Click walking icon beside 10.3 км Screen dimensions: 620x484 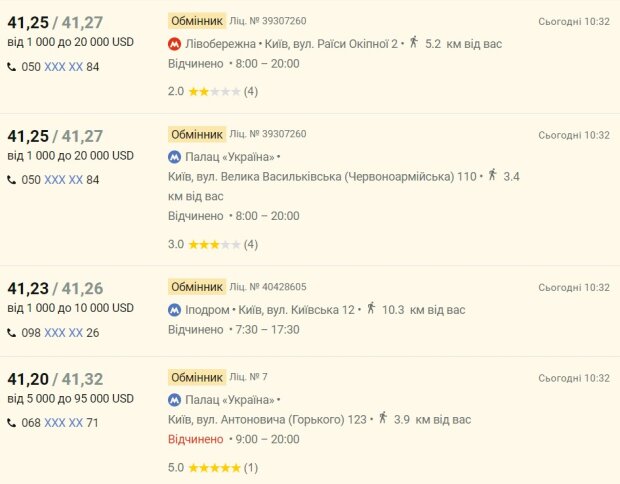pos(371,309)
